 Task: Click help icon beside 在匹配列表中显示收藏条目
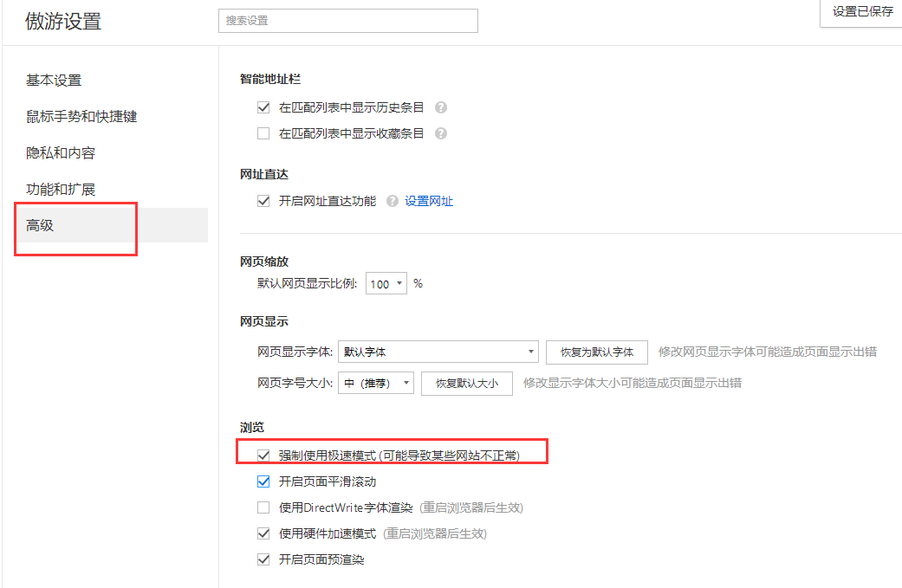(441, 134)
